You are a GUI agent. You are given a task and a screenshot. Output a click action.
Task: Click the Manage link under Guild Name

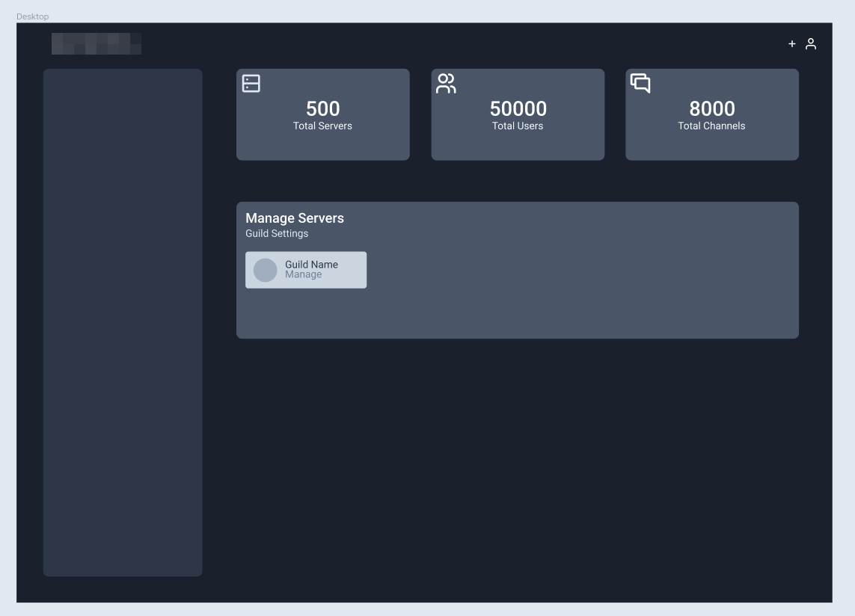coord(303,275)
